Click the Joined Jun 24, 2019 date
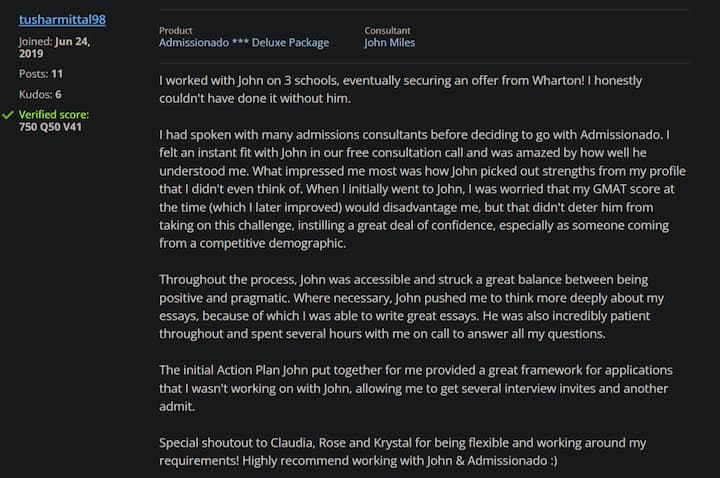The height and width of the screenshot is (478, 720). [54, 47]
